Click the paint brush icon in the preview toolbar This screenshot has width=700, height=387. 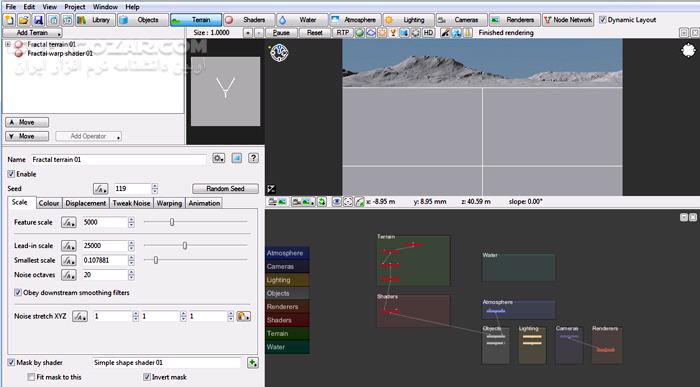point(445,33)
